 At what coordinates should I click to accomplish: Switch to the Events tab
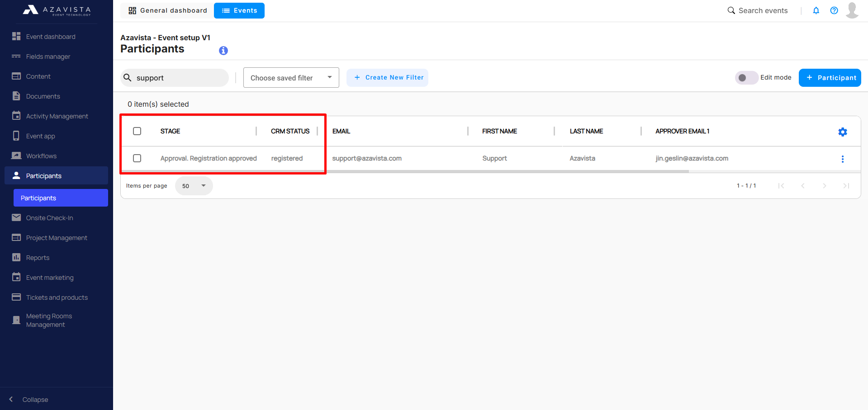(239, 10)
